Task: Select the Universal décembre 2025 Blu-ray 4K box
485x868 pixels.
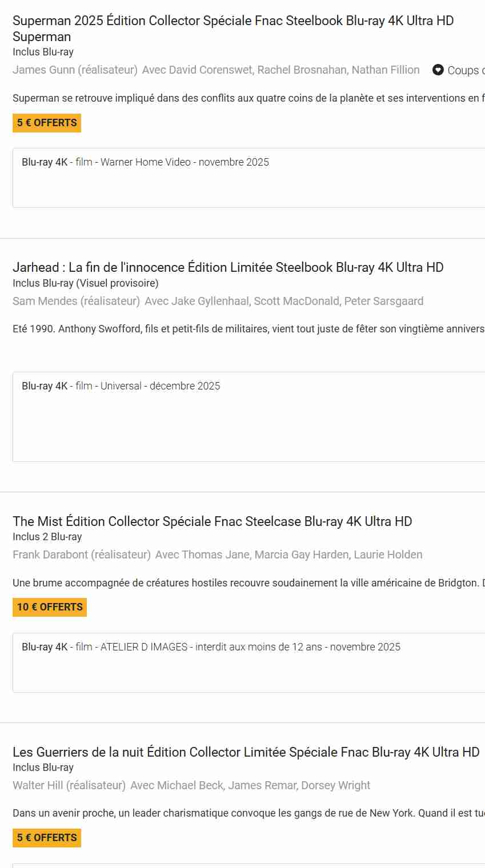Action: click(x=248, y=416)
